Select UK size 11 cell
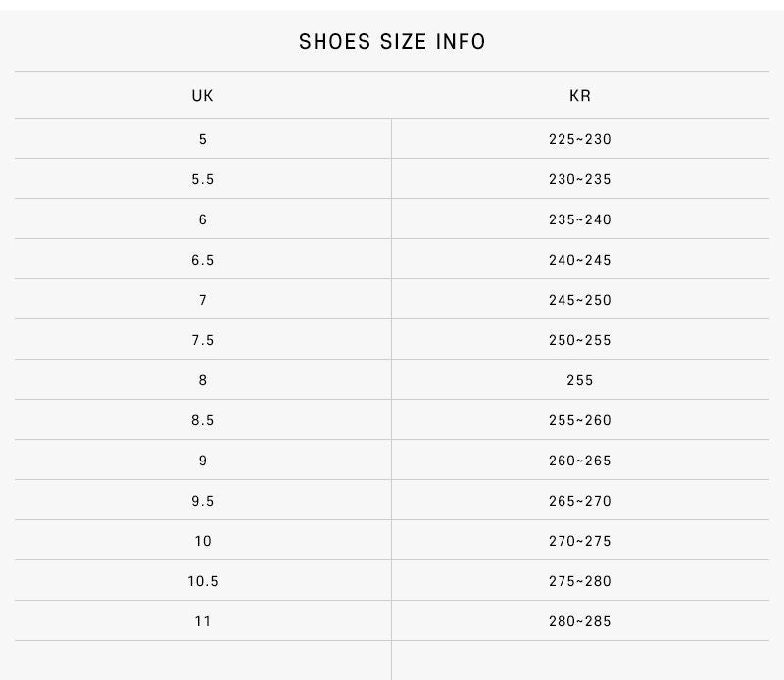 [x=203, y=621]
